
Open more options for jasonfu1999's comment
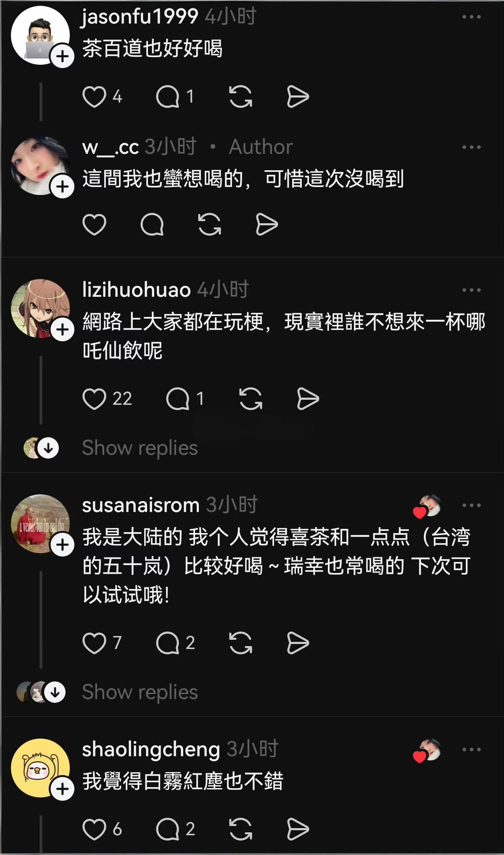471,17
